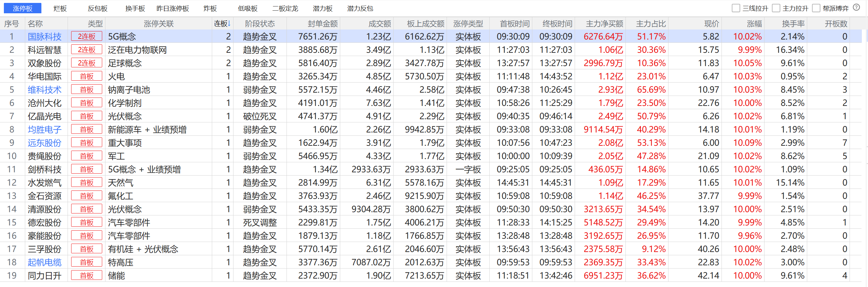Viewport: 868px width, 287px height.
Task: Open stock 国脉科技
Action: coord(45,37)
